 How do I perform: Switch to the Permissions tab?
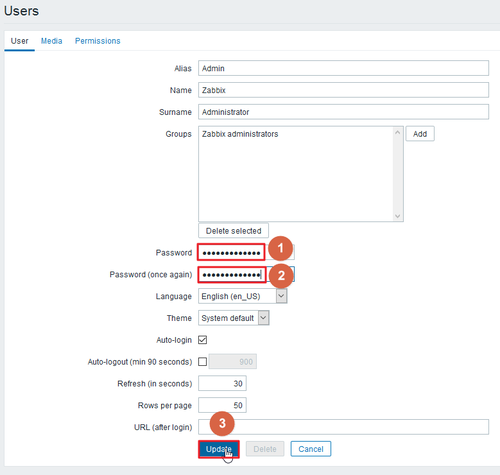tap(98, 41)
